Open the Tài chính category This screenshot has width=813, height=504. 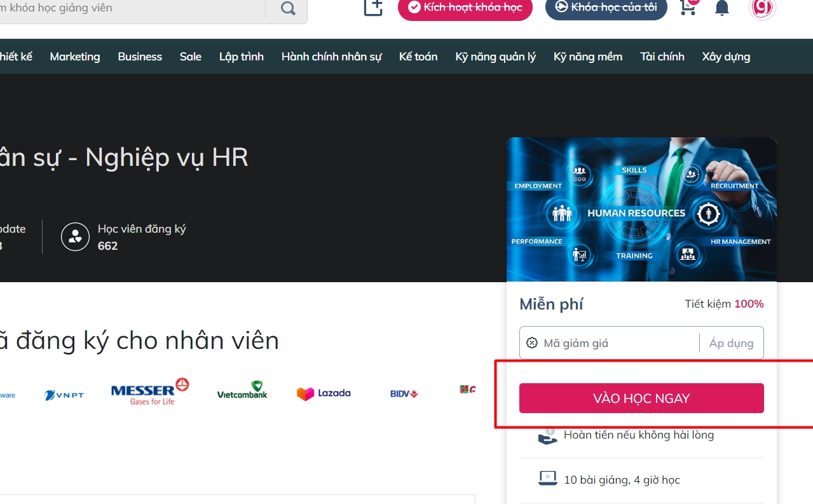point(662,57)
